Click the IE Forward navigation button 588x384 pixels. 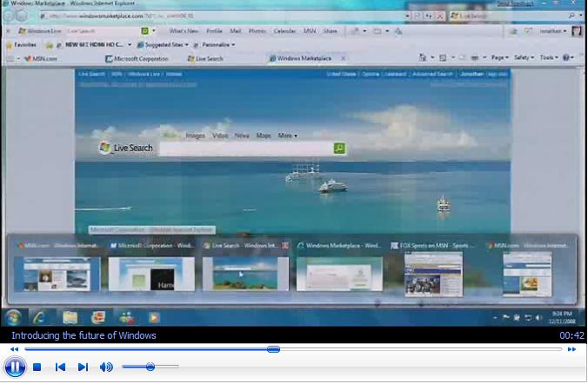(x=22, y=16)
